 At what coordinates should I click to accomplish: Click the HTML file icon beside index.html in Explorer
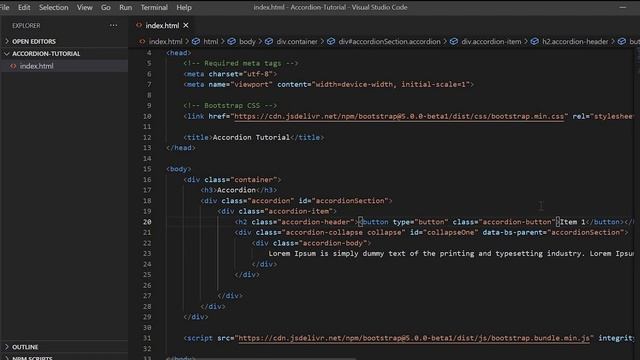13,66
